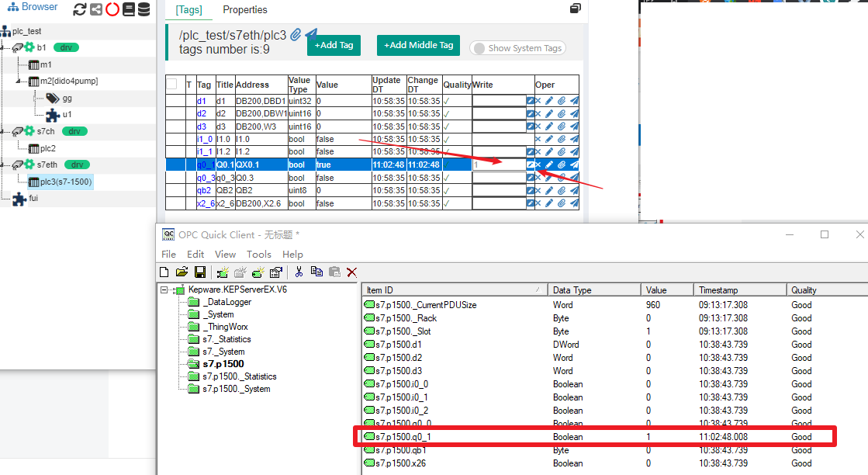The width and height of the screenshot is (868, 475).
Task: Collapse Kepware.KEPServerEX.V6 tree node
Action: [x=164, y=290]
